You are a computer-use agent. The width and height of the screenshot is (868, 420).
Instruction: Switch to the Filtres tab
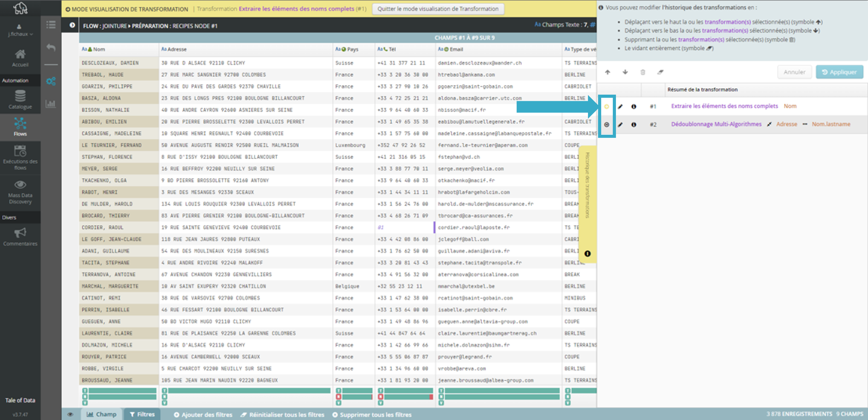point(142,414)
